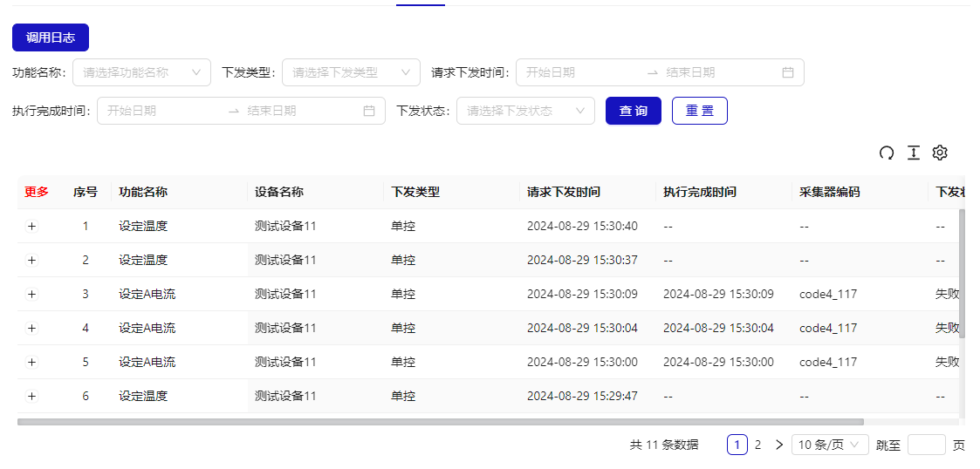Image resolution: width=980 pixels, height=469 pixels.
Task: Open the 功能名称 dropdown
Action: tap(141, 73)
